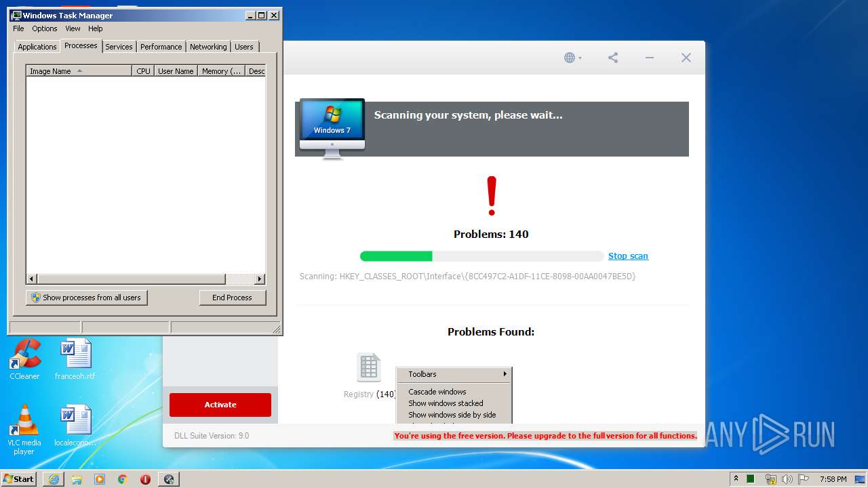Click the scan progress bar
Screen dimensions: 868x488
click(481, 256)
